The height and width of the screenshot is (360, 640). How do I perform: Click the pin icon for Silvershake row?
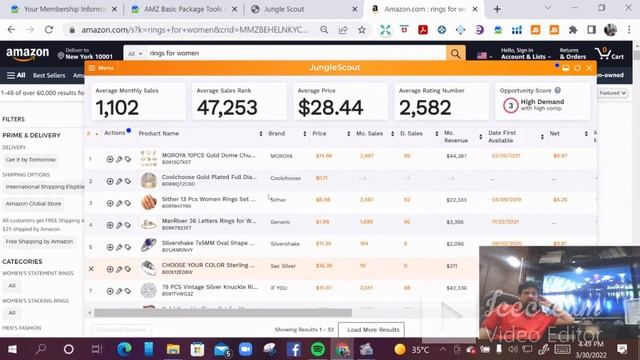pos(119,247)
